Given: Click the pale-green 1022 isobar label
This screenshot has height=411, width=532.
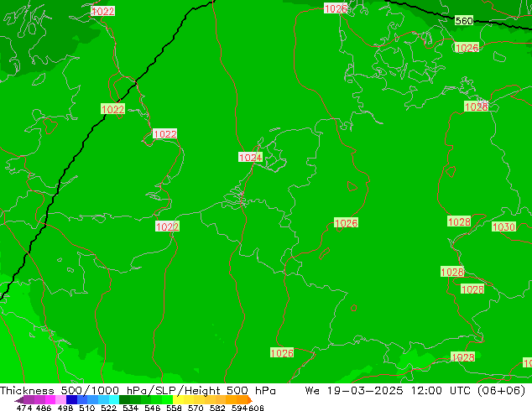Looking at the screenshot, I should click(112, 109).
